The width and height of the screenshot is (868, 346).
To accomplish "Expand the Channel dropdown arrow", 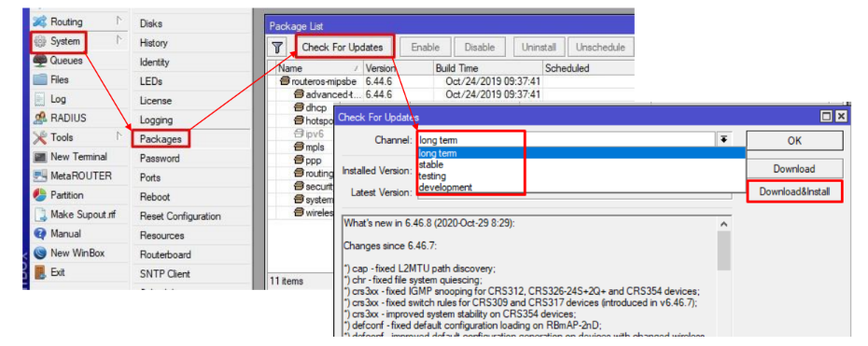I will tap(723, 140).
